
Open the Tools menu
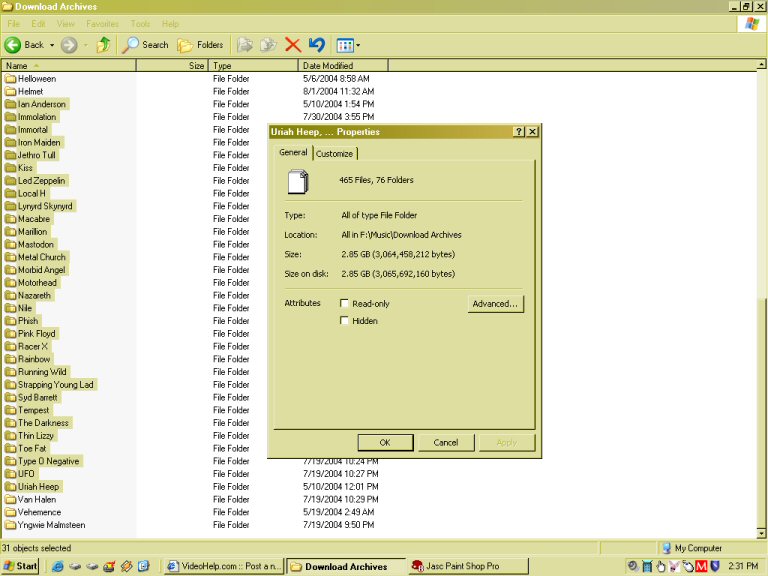(x=140, y=24)
